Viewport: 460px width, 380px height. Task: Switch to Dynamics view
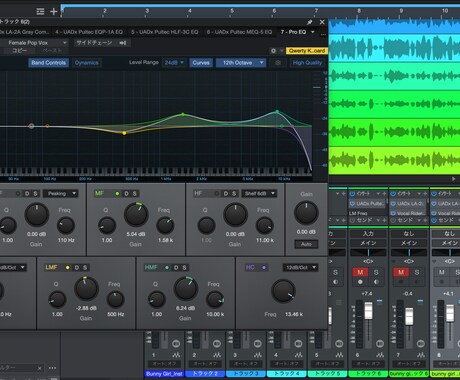point(87,63)
